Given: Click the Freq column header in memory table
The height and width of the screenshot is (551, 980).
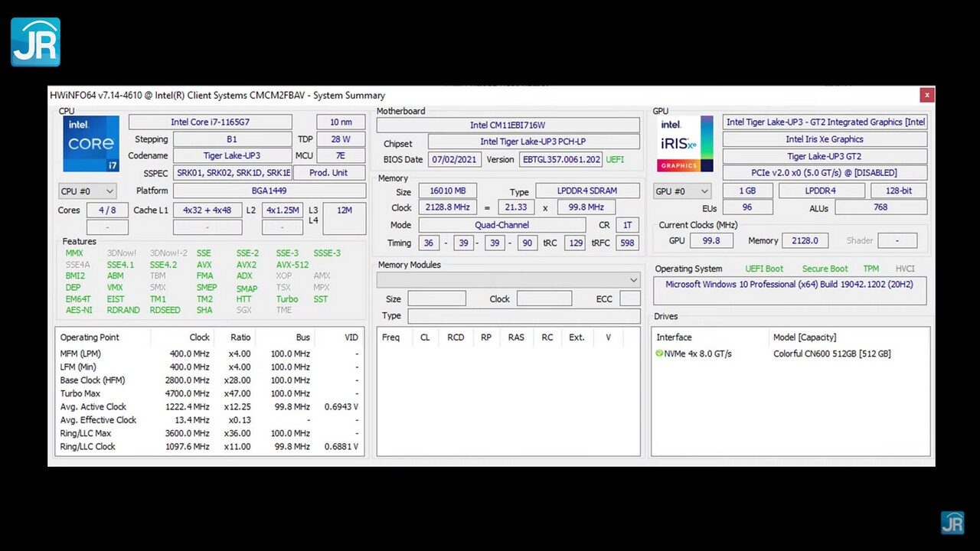Looking at the screenshot, I should click(x=390, y=337).
